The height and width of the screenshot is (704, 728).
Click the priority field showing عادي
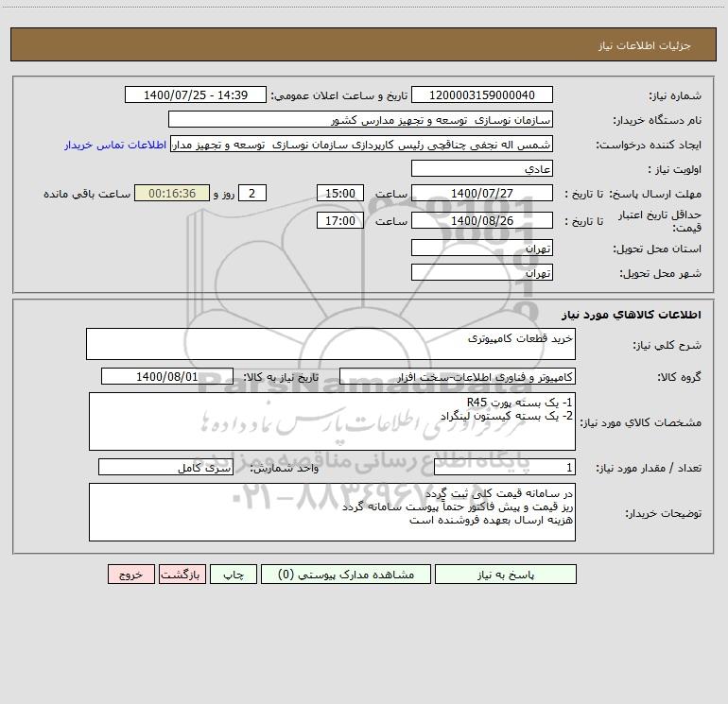click(482, 169)
